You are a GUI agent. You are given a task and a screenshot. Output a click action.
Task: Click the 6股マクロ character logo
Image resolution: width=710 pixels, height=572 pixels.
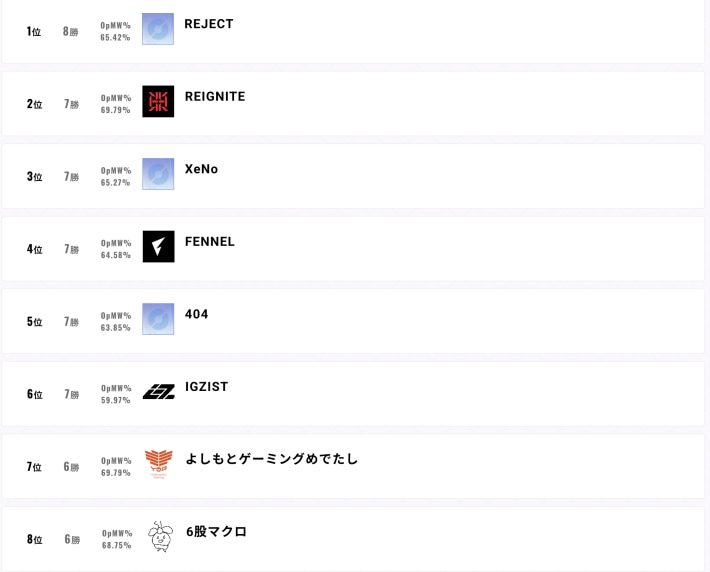click(x=160, y=536)
